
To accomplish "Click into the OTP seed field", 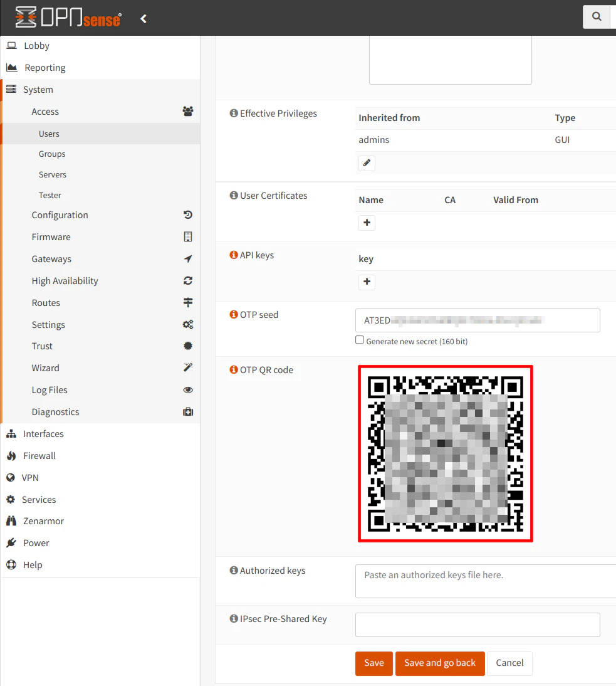I will pyautogui.click(x=478, y=320).
